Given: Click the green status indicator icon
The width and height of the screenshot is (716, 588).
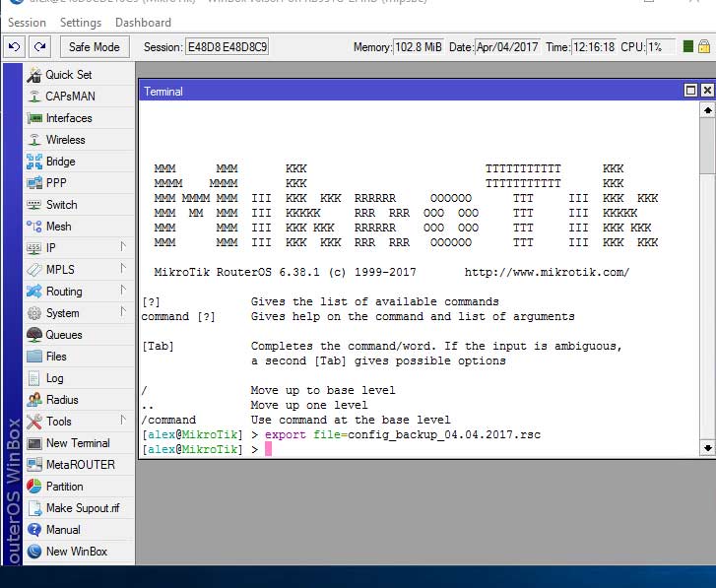Looking at the screenshot, I should (x=688, y=46).
